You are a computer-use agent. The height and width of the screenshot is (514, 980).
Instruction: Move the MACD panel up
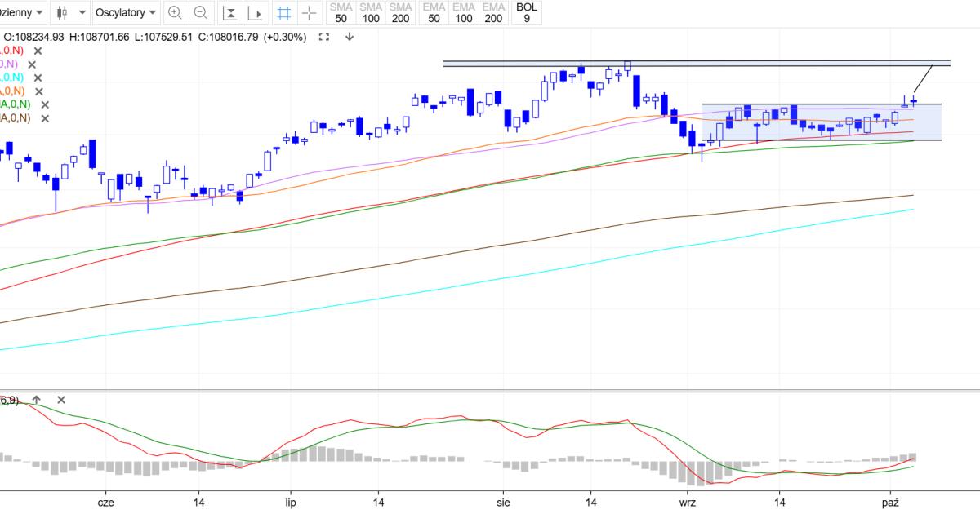36,400
